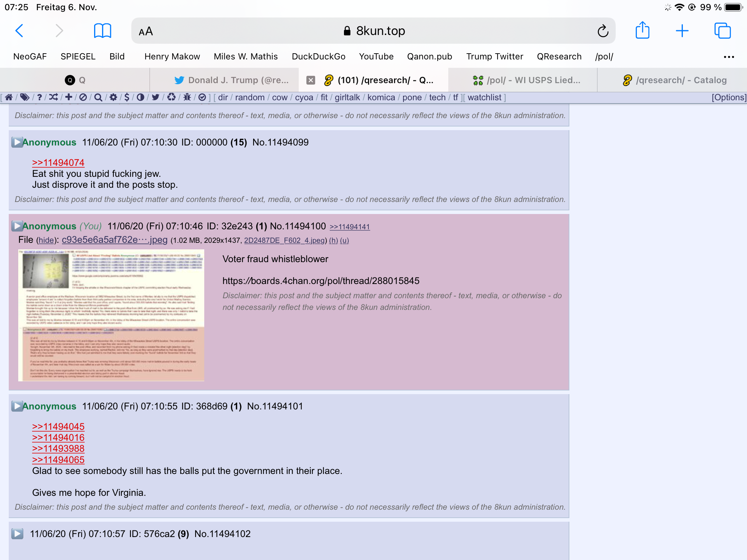This screenshot has height=560, width=747.
Task: Switch to /pol/ - WI USPS tab
Action: tap(523, 80)
